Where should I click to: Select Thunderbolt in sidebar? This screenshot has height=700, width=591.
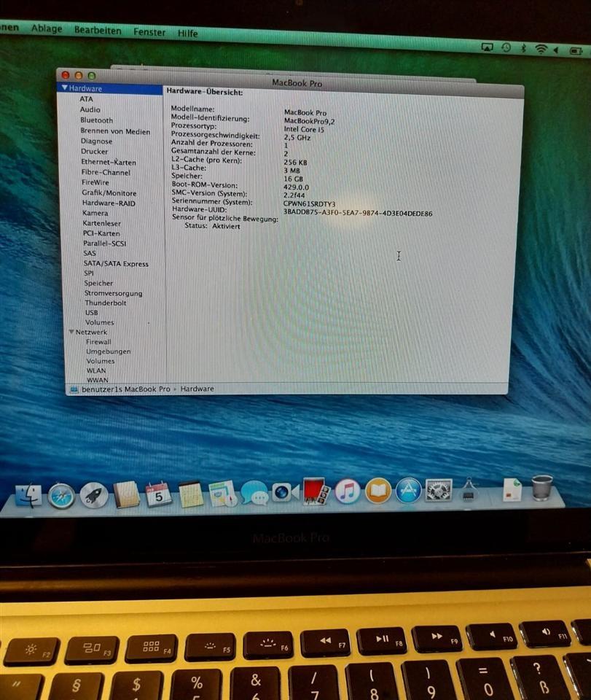[105, 303]
